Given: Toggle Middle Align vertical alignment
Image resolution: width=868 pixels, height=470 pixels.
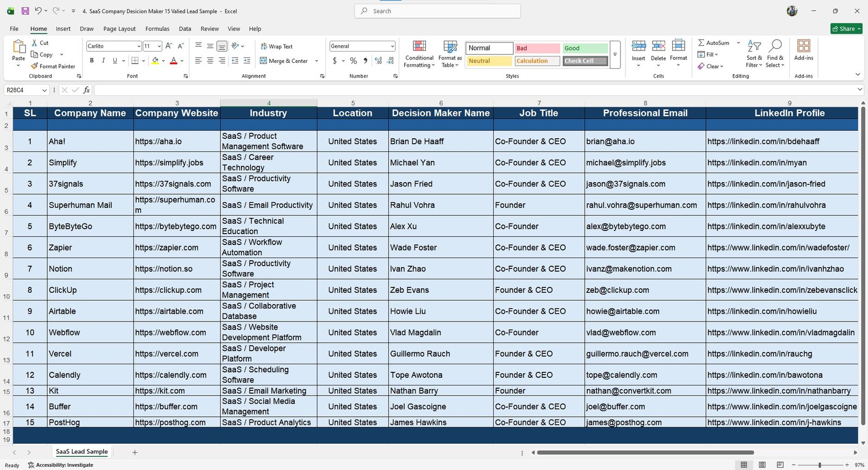Looking at the screenshot, I should pyautogui.click(x=210, y=46).
